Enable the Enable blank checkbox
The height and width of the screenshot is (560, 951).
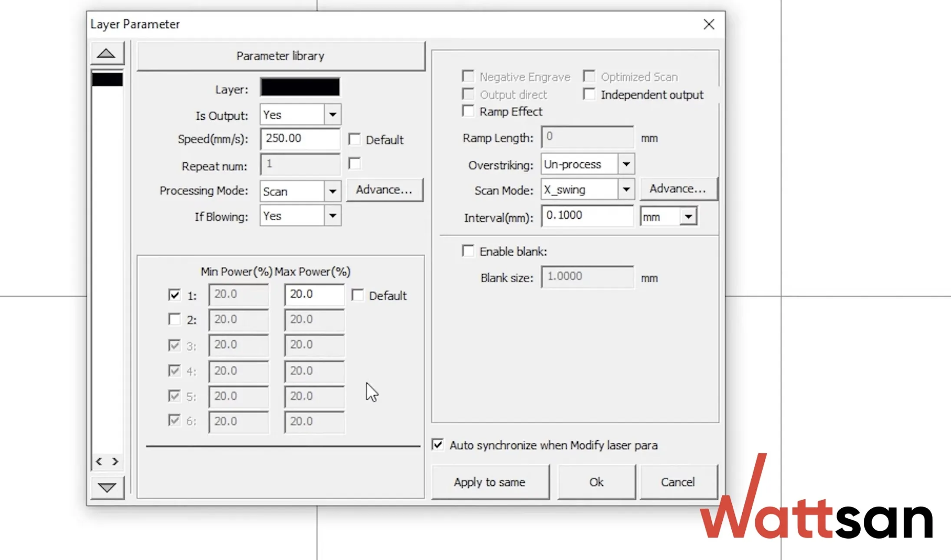pos(468,251)
